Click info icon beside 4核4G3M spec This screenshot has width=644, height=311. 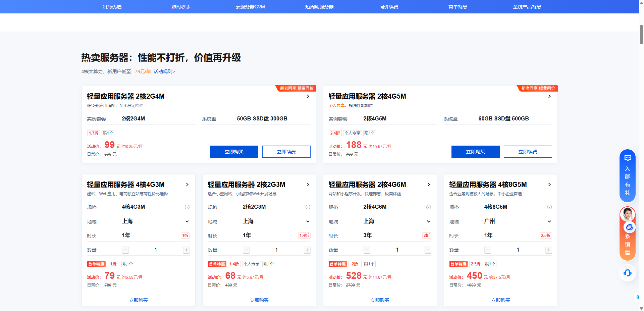click(187, 207)
